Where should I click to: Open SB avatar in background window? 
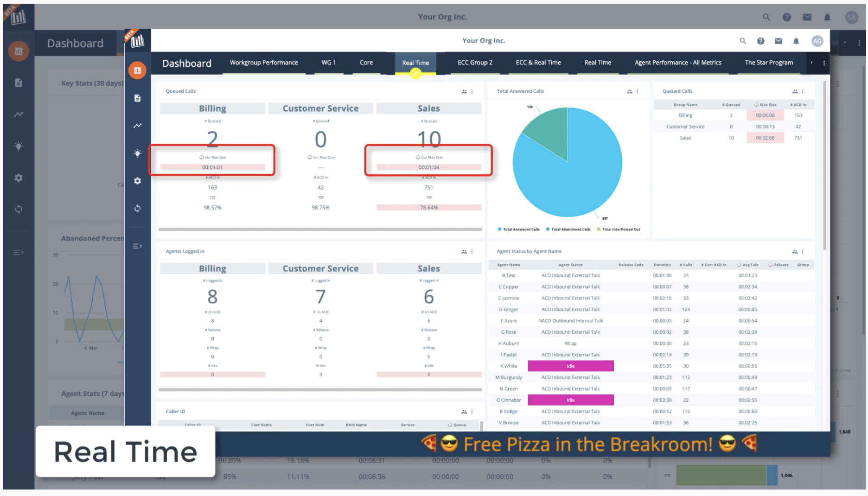(851, 17)
